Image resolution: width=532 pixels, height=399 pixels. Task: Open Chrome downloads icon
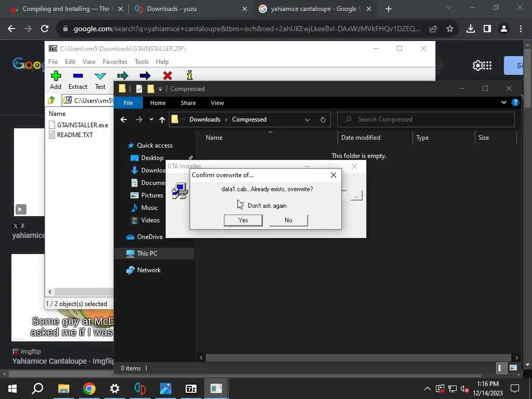470,29
